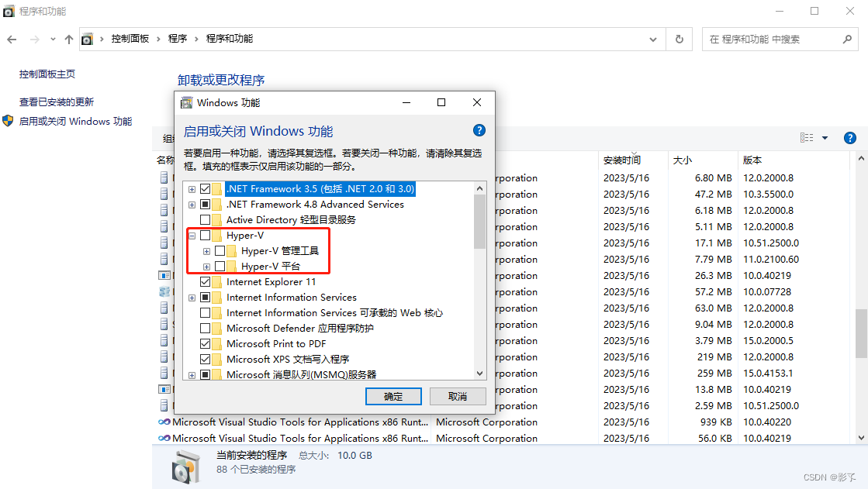Screen dimensions: 868x489
Task: Click help icon in Windows 功能 dialog
Action: click(x=479, y=130)
